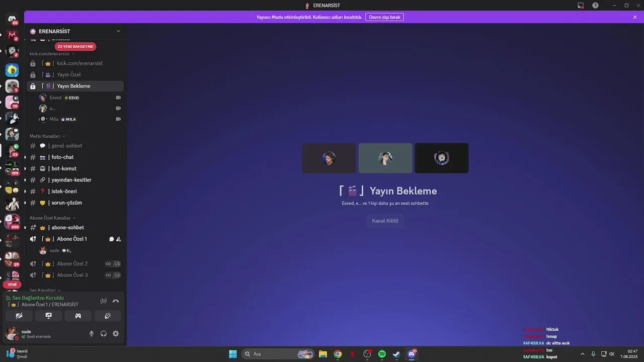The image size is (644, 362).
Task: Open the abone-sohbet text channel
Action: pos(75,227)
